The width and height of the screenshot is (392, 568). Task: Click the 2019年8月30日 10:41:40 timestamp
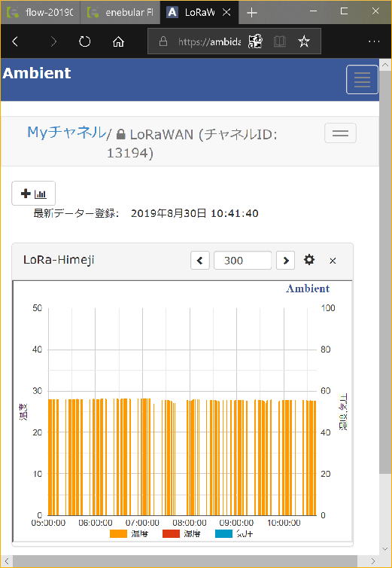pyautogui.click(x=194, y=213)
